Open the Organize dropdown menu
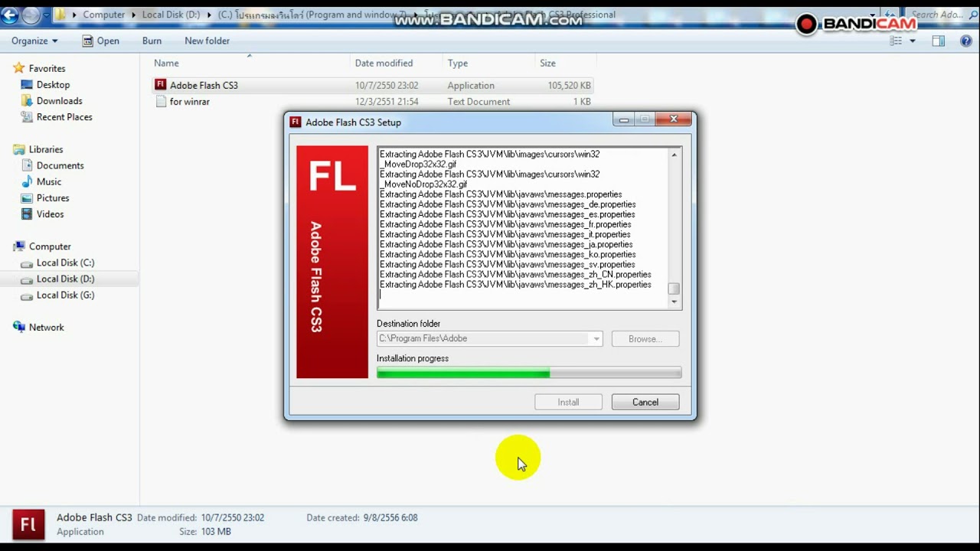 pyautogui.click(x=34, y=41)
